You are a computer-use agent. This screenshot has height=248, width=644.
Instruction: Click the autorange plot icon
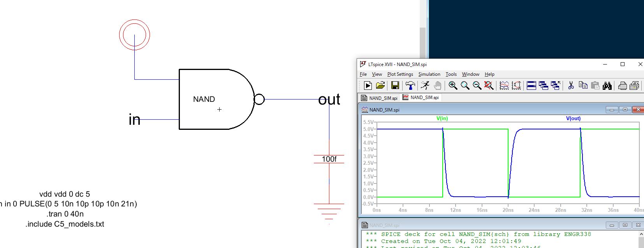(504, 86)
